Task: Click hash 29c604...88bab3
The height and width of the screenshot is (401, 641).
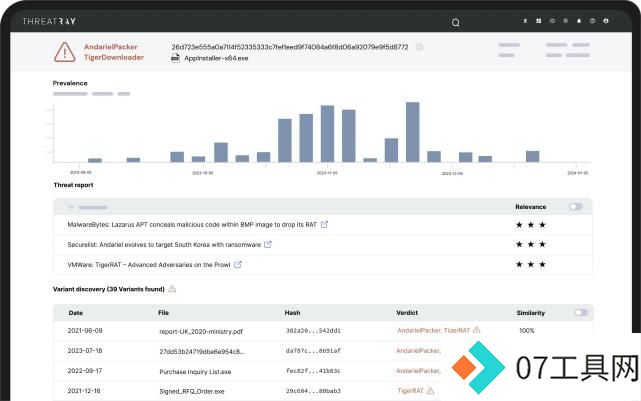Action: 313,391
